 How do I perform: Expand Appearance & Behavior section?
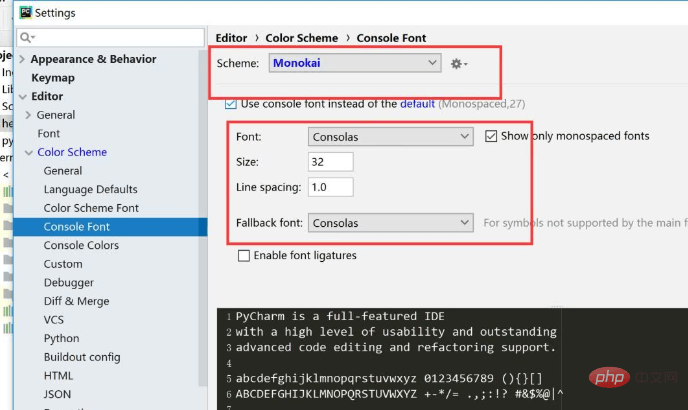coord(24,59)
